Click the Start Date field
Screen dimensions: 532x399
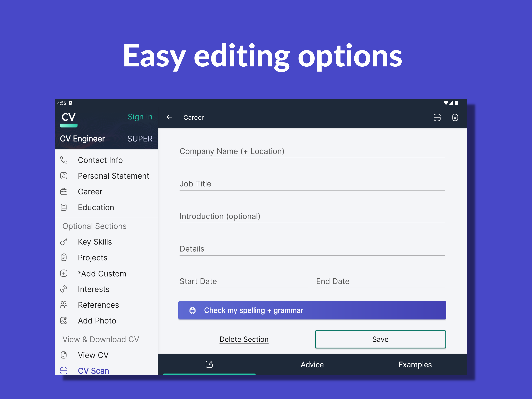[244, 281]
